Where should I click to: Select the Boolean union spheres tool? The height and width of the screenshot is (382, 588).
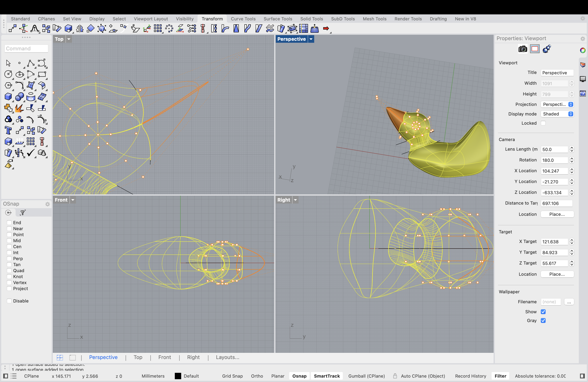pos(20,97)
